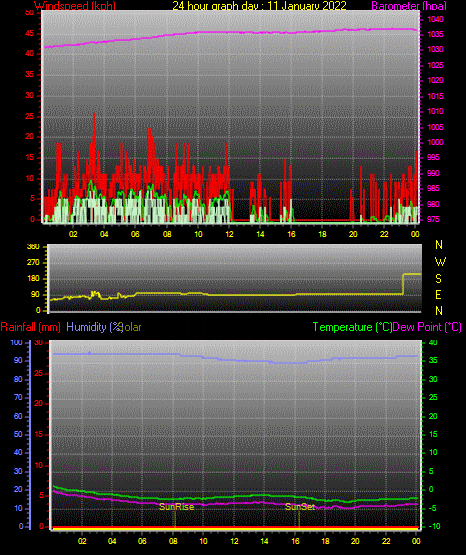The width and height of the screenshot is (466, 555).
Task: Click the 40 temperature scale value
Action: 433,342
